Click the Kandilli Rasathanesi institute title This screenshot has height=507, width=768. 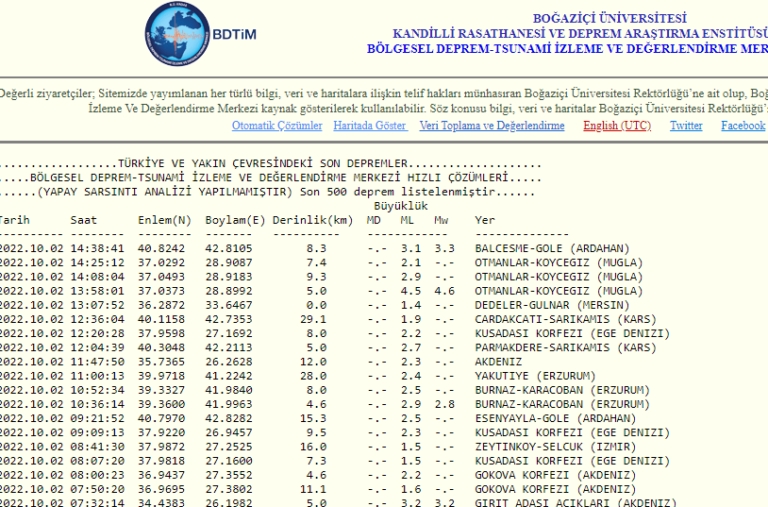tap(579, 33)
